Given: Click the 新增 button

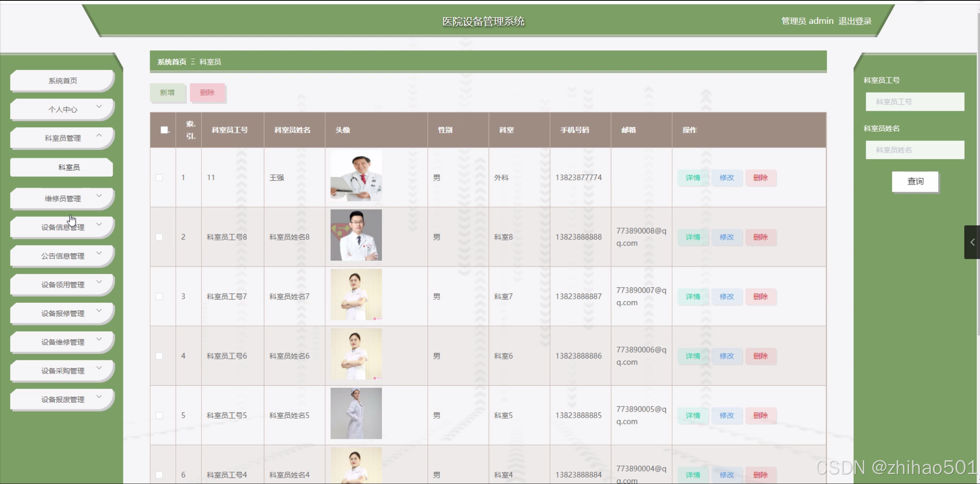Looking at the screenshot, I should pos(167,93).
